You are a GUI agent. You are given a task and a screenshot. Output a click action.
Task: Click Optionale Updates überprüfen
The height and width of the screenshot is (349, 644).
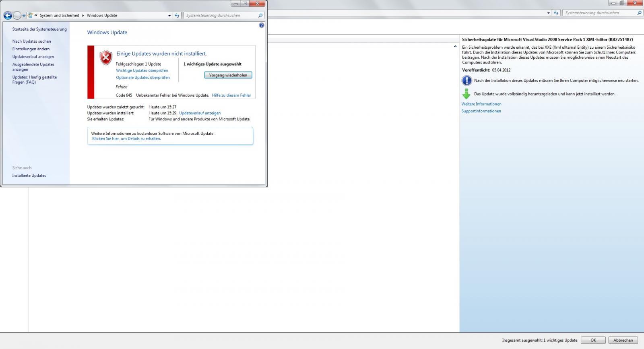click(143, 78)
